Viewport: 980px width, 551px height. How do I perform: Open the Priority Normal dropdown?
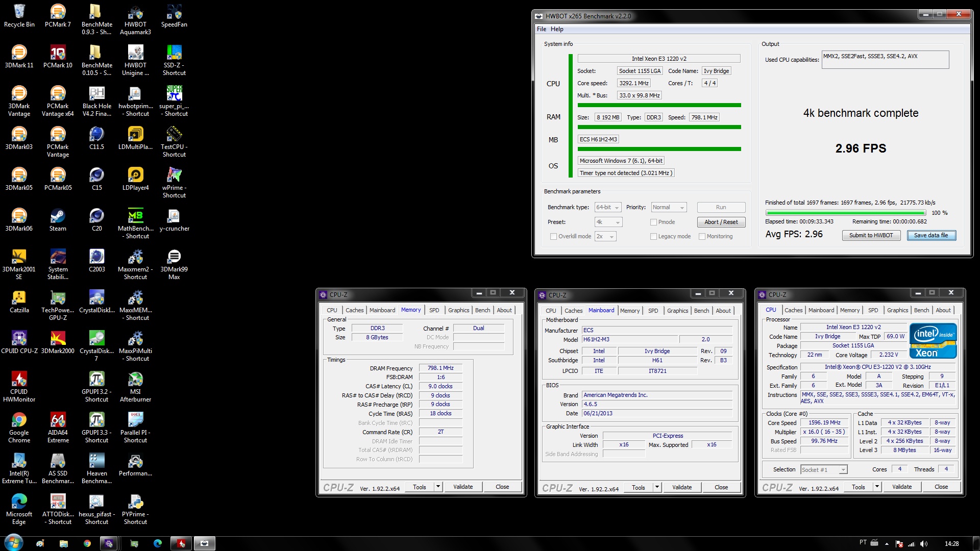[x=669, y=207]
